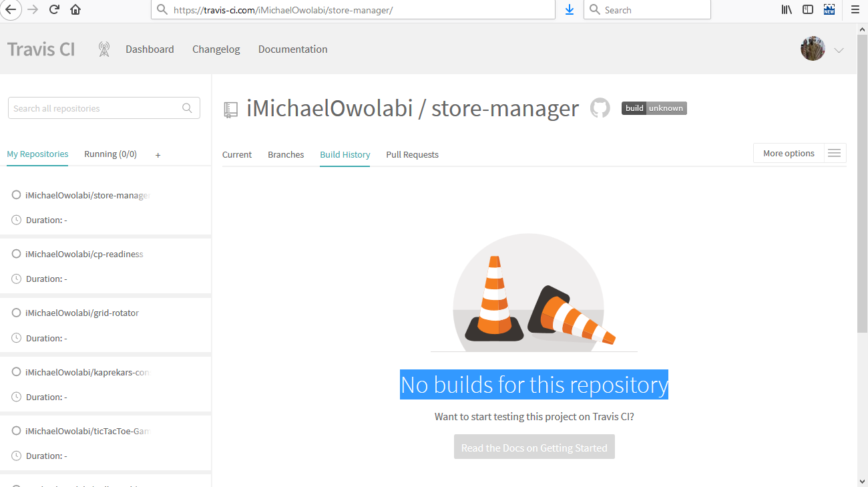Switch to the Build History tab

[345, 154]
